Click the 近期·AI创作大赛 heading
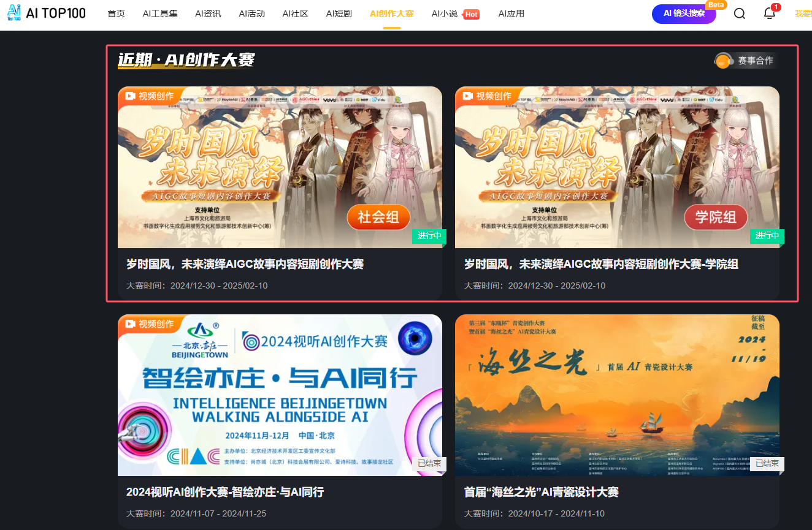Screen dimensions: 812x530 point(186,60)
